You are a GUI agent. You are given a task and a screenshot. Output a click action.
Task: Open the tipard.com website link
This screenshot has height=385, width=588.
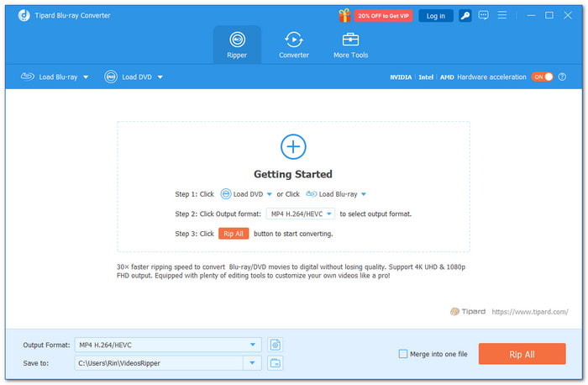(530, 312)
